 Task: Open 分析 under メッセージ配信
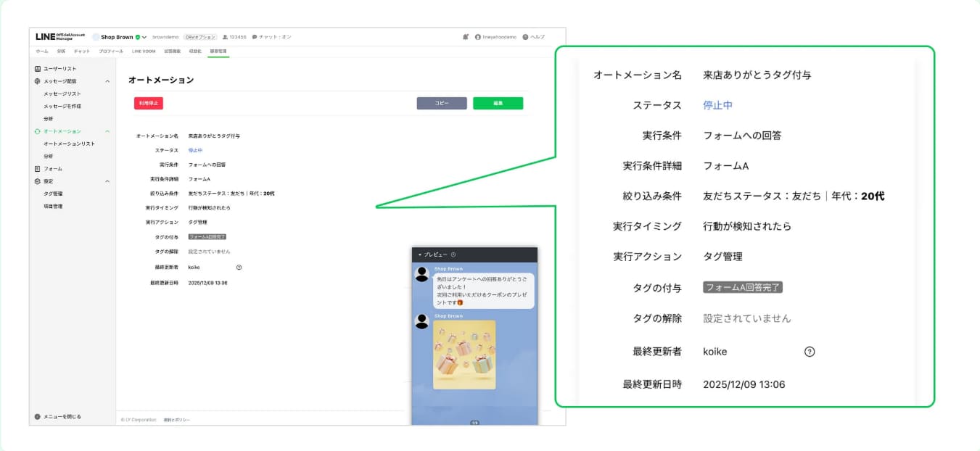tap(48, 118)
